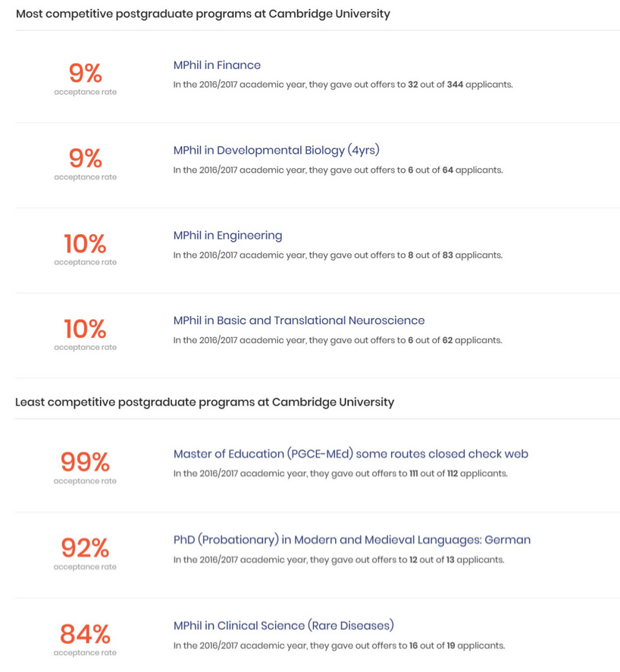Click the 9% rate beside MPhil in Finance
620x672 pixels.
click(x=86, y=73)
